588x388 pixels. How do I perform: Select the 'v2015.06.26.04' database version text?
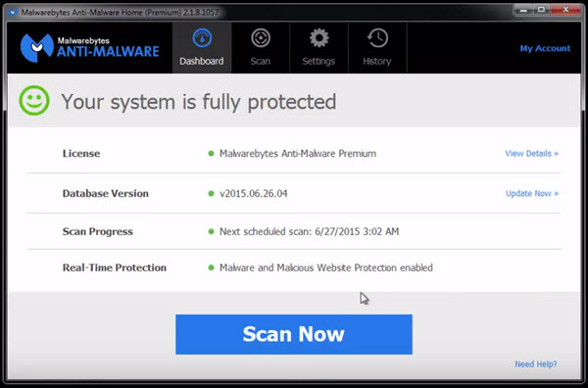[x=254, y=193]
